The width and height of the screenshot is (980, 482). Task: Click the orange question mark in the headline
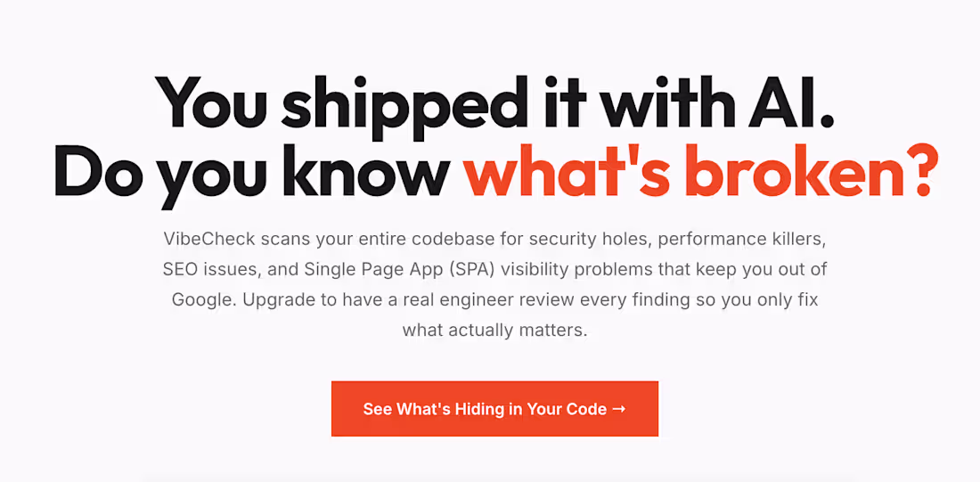(913, 175)
